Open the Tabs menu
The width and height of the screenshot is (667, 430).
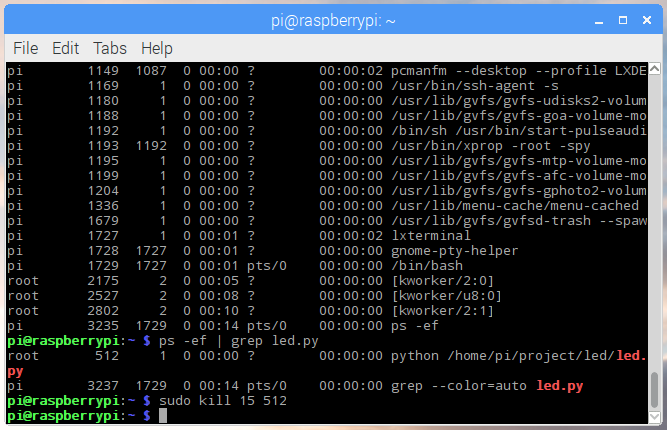(110, 48)
